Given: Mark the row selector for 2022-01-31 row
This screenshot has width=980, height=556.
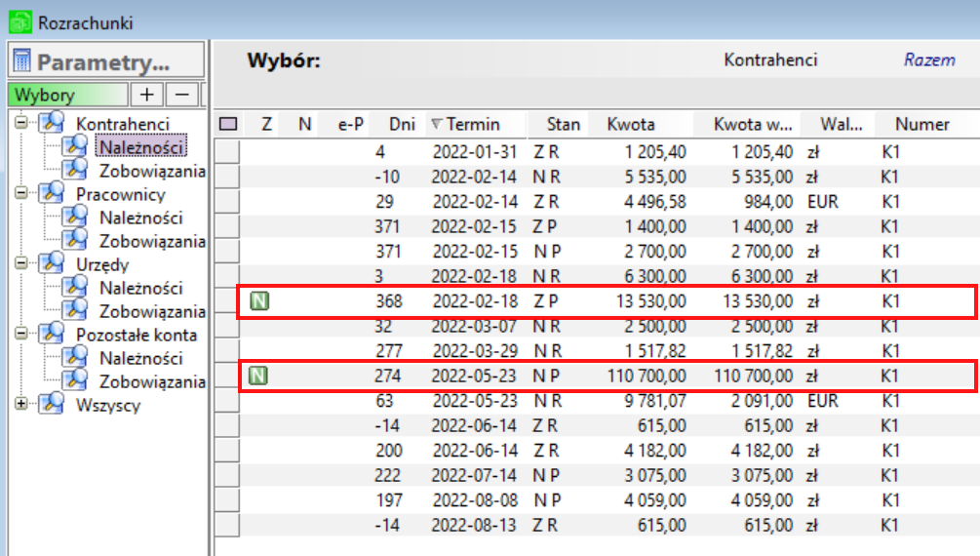Looking at the screenshot, I should click(226, 151).
